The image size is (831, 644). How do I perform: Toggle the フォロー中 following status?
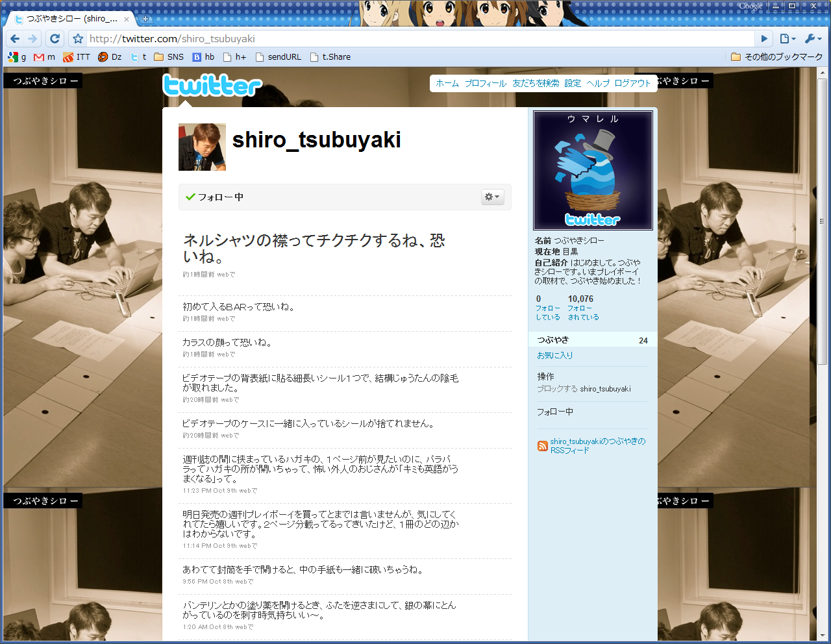(214, 197)
